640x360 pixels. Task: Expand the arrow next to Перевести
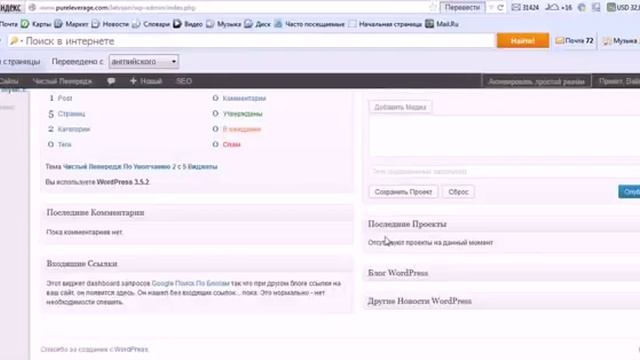[x=491, y=8]
